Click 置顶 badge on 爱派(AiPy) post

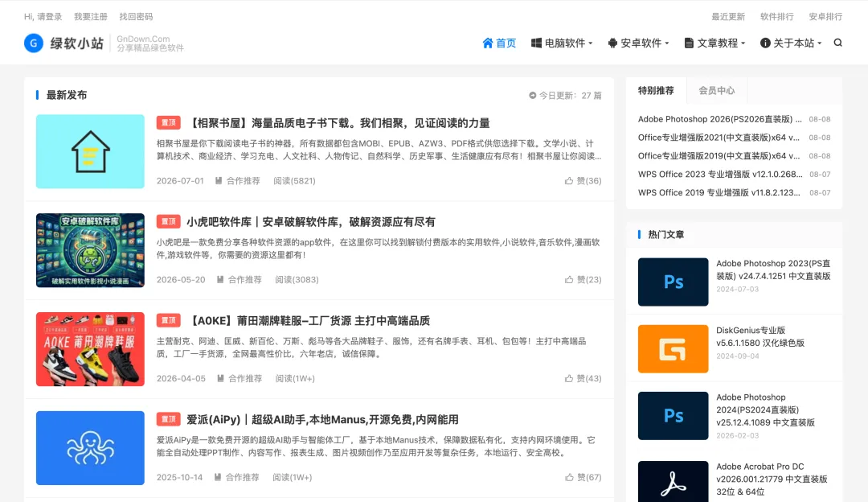coord(168,419)
